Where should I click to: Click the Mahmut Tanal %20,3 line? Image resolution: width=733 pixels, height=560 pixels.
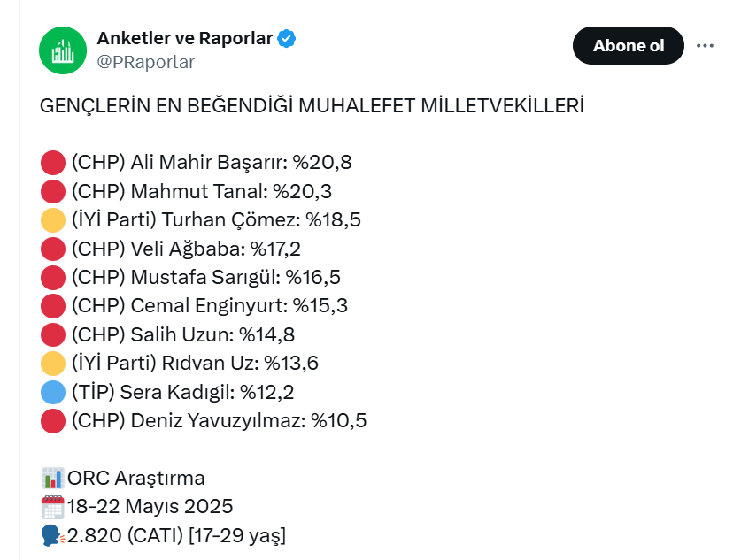186,191
